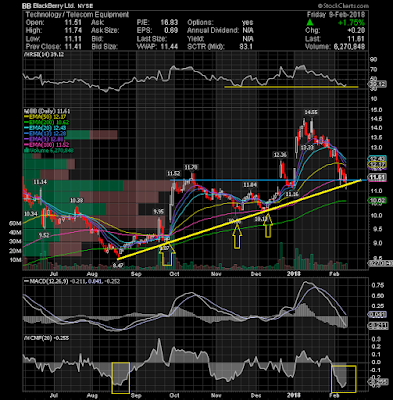Click the P/E value 16.83
This screenshot has height=400, width=393.
click(x=169, y=23)
